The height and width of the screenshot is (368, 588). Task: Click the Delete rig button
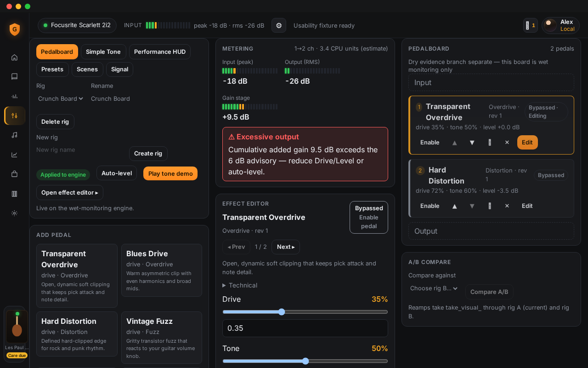click(x=55, y=122)
